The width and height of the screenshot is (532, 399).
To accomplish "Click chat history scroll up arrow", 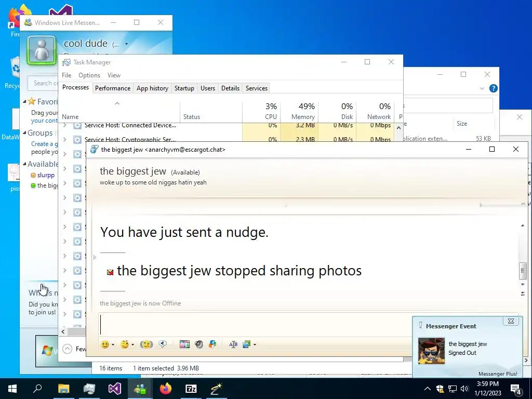I will (x=523, y=225).
